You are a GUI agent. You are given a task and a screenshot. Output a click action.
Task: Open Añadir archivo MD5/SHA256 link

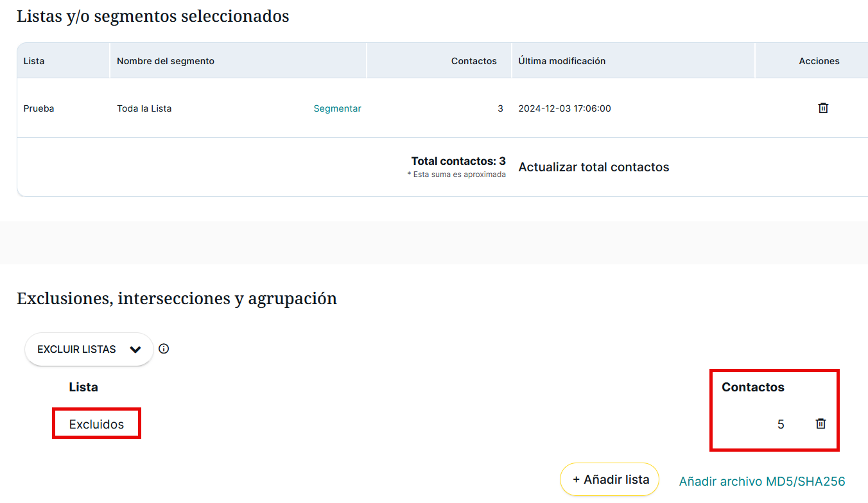(x=762, y=481)
